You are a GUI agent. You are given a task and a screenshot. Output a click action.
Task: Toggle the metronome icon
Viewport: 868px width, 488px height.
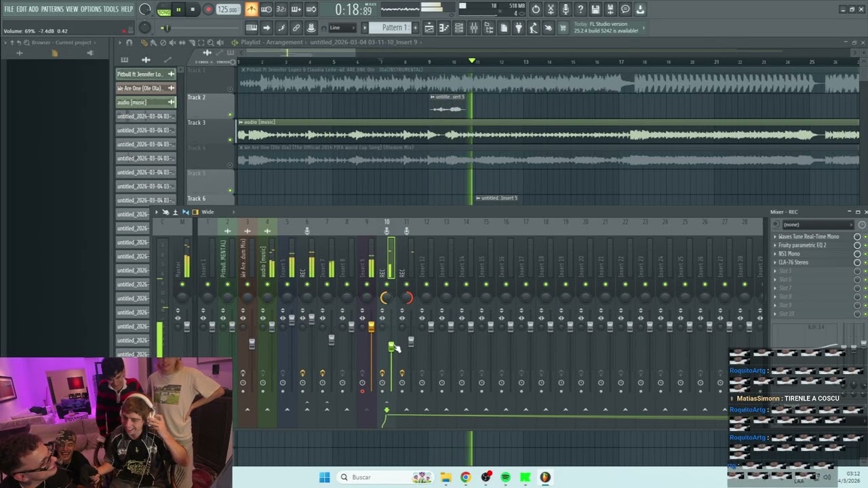(x=252, y=9)
